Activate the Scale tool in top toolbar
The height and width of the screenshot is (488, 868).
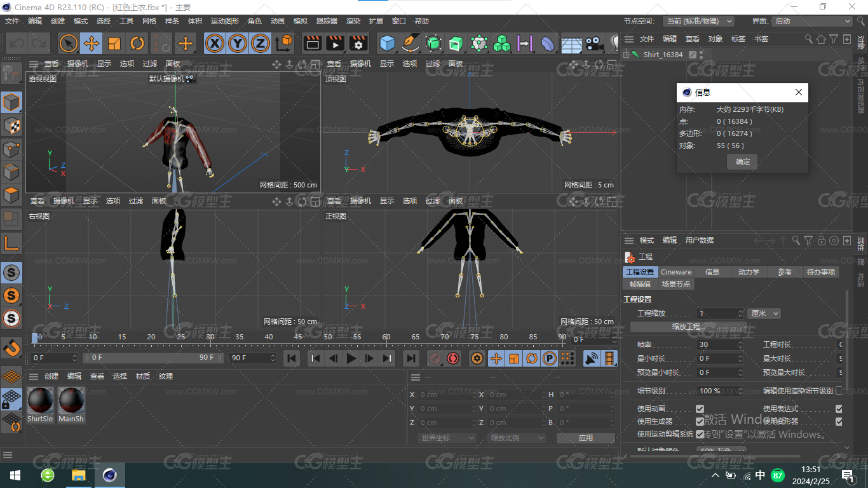[x=114, y=43]
